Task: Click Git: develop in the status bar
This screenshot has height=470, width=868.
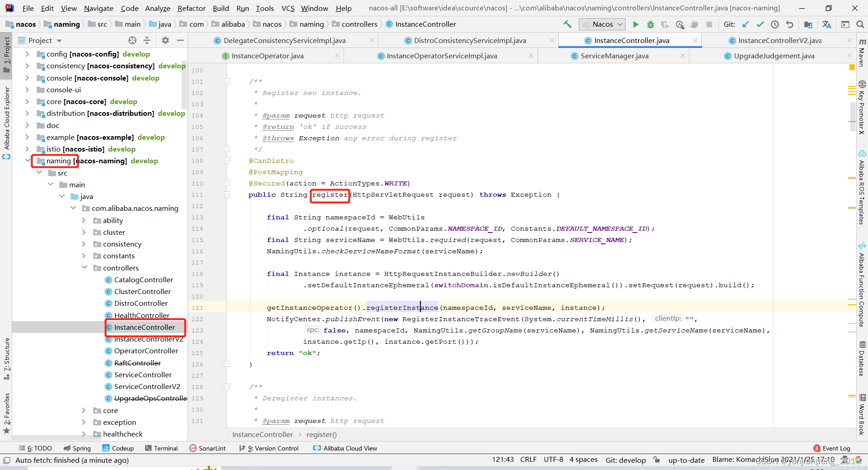Action: click(626, 460)
